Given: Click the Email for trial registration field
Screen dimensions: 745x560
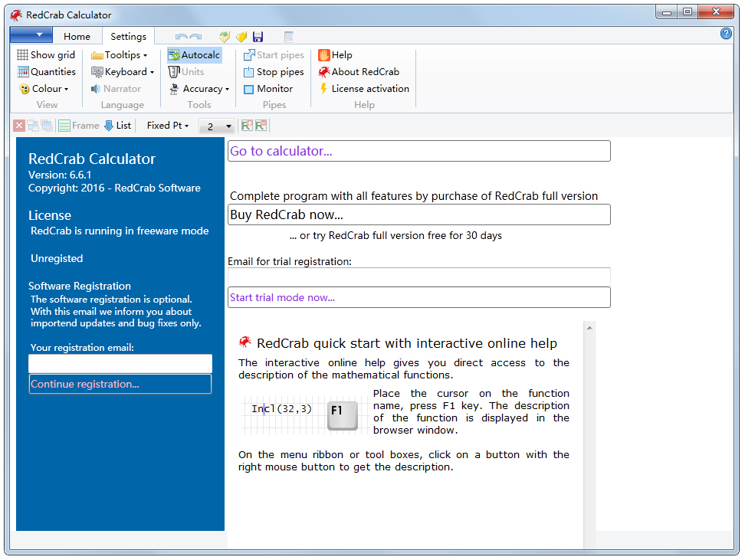Looking at the screenshot, I should (419, 277).
